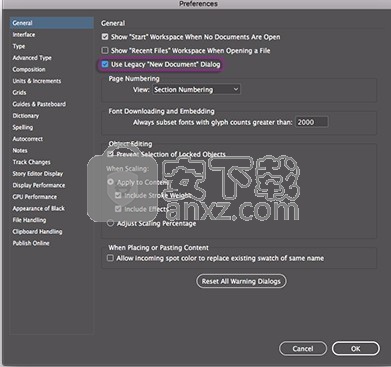
Task: Confirm preferences with OK button
Action: (356, 349)
